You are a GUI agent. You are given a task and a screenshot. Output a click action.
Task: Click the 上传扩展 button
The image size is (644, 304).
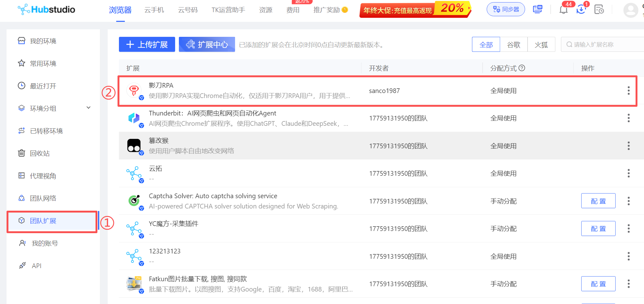tap(147, 44)
